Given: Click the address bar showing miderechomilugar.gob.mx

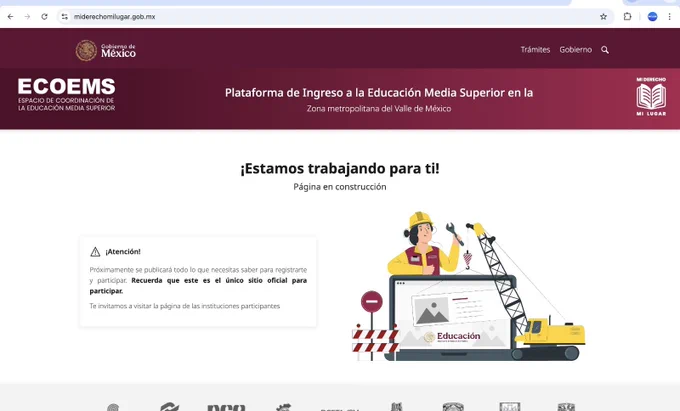Looking at the screenshot, I should coord(334,16).
